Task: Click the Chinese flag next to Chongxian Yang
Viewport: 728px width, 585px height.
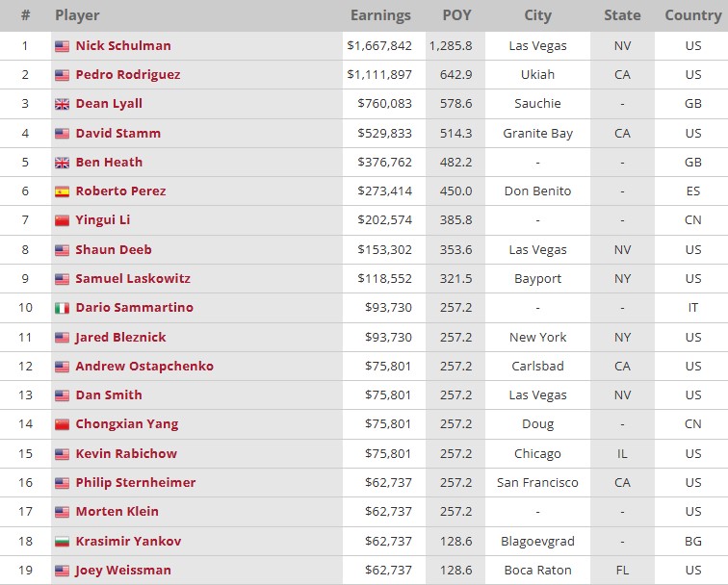Action: [x=62, y=424]
